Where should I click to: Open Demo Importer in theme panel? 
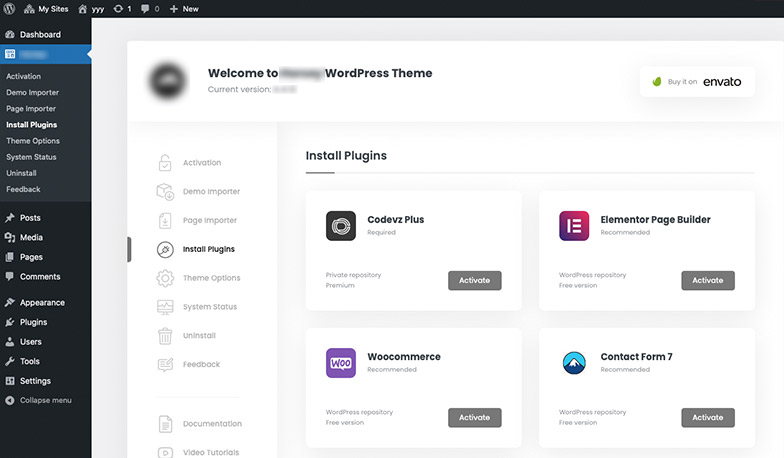(x=210, y=191)
